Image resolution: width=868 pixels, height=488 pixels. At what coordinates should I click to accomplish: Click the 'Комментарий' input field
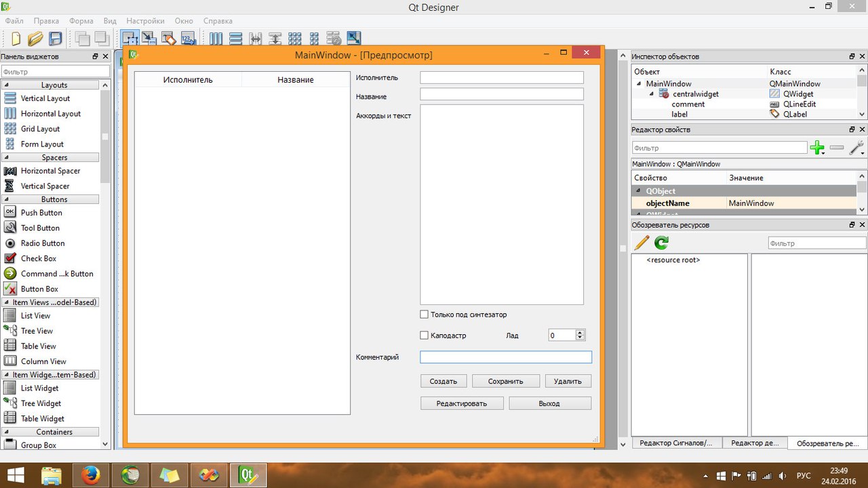pyautogui.click(x=506, y=357)
